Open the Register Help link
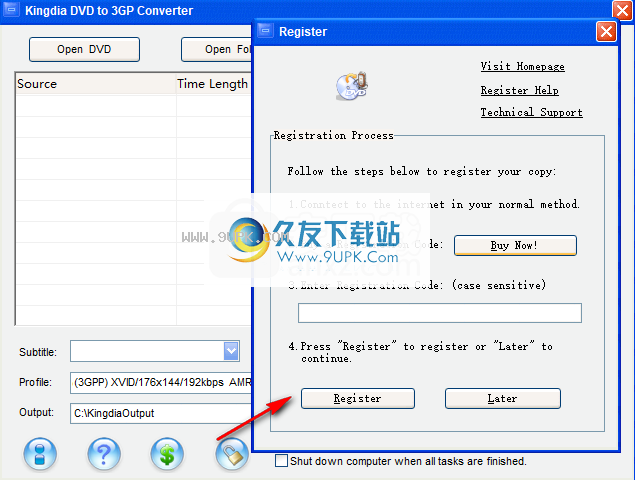The width and height of the screenshot is (635, 480). pos(520,90)
